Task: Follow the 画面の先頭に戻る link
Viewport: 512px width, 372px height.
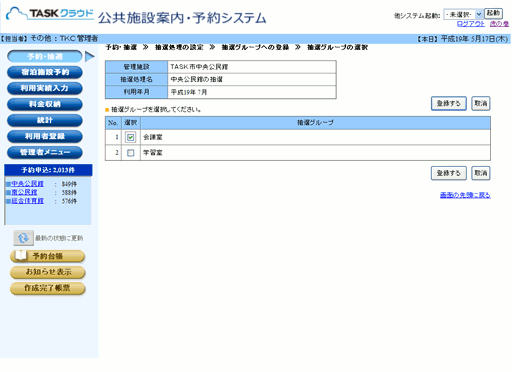Action: 465,195
